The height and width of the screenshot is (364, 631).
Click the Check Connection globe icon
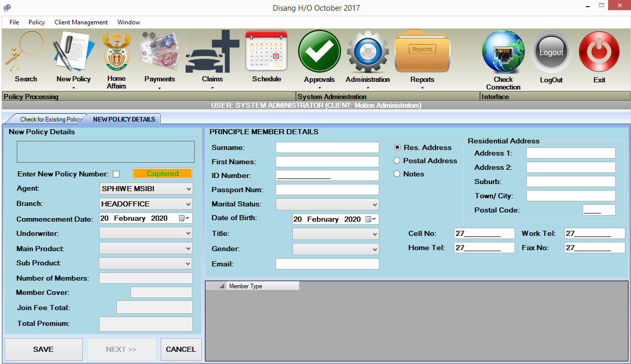(x=503, y=51)
